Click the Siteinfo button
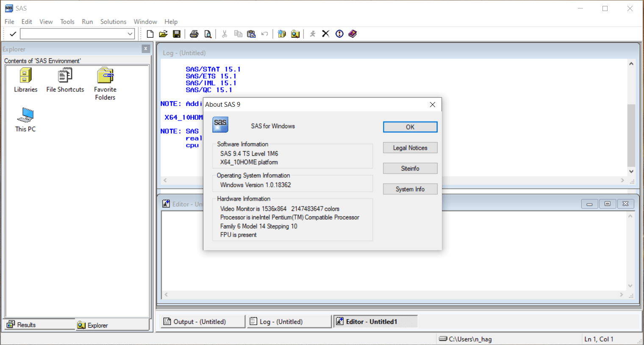The width and height of the screenshot is (644, 345). [x=410, y=168]
